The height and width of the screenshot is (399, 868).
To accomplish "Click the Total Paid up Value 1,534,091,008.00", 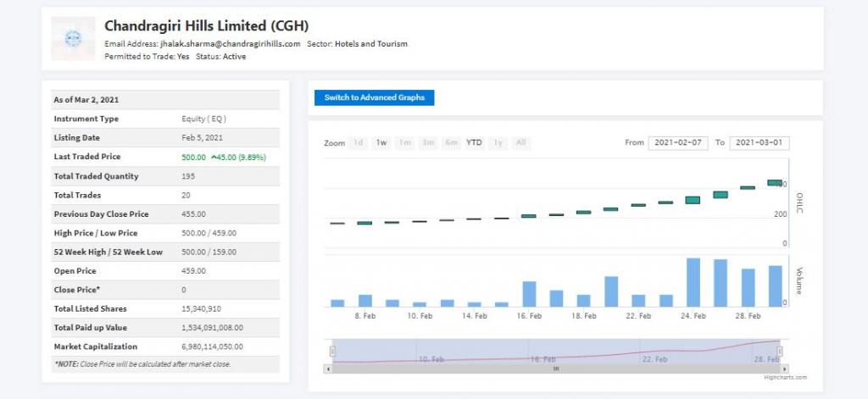I will point(213,328).
